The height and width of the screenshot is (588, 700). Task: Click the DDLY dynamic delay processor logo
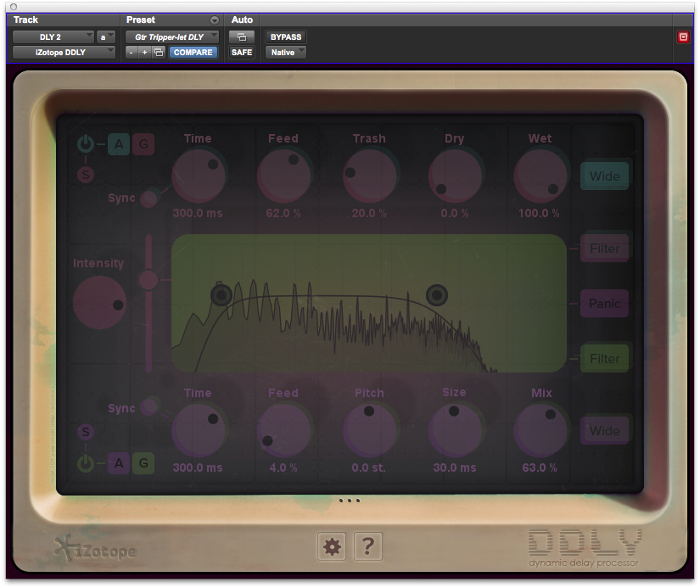click(585, 548)
